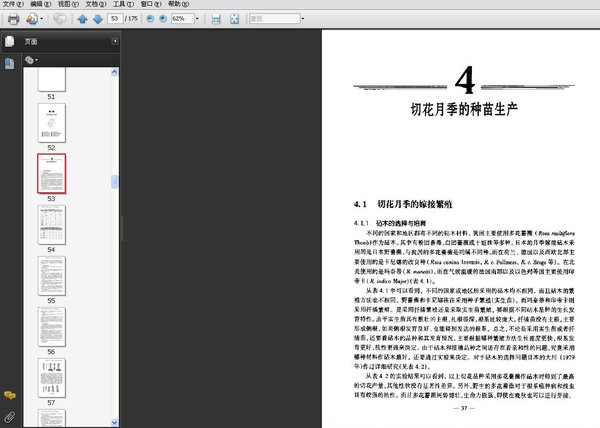600x428 pixels.
Task: Click the scrolling page fit-width icon
Action: click(216, 19)
